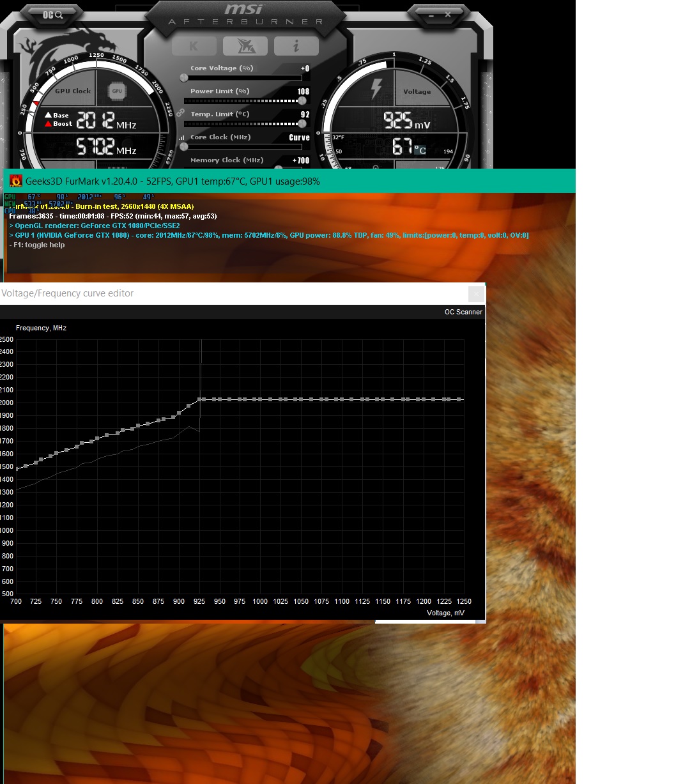This screenshot has width=676, height=784.
Task: Click the Core Voltage slider handle
Action: click(184, 78)
